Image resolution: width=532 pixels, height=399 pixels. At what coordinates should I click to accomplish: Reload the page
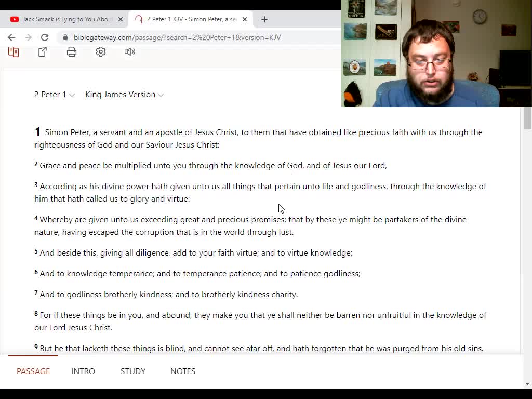45,37
